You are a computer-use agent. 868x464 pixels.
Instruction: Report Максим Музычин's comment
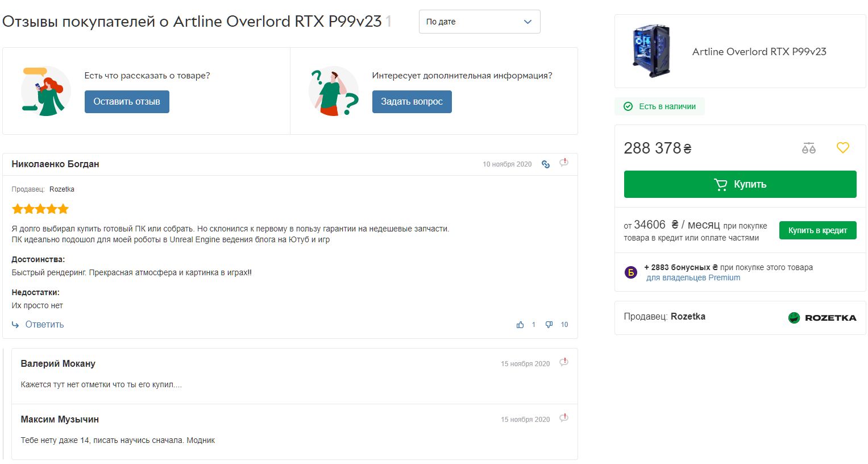click(x=564, y=419)
